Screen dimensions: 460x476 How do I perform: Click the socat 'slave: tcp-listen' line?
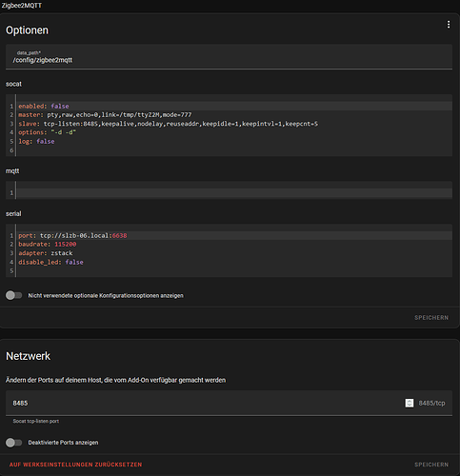point(168,124)
